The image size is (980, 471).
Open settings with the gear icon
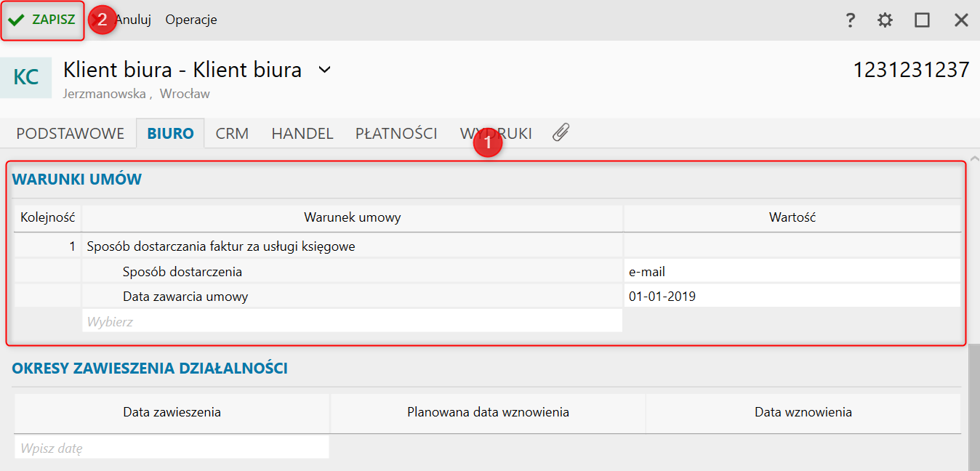[885, 20]
